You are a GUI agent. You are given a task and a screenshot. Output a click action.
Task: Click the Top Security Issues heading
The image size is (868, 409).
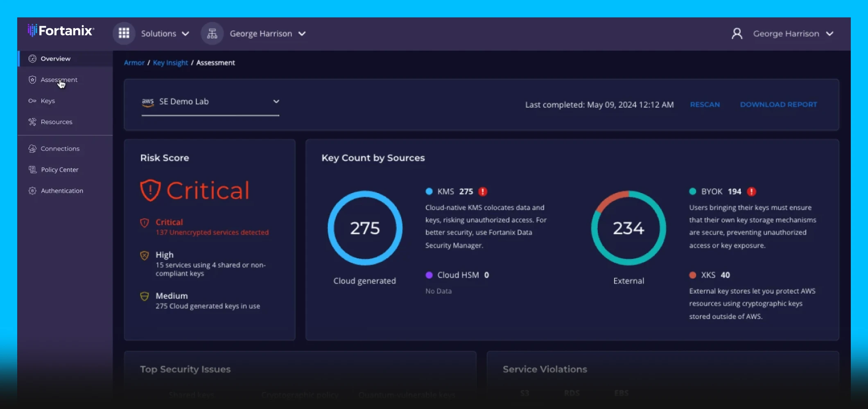185,369
